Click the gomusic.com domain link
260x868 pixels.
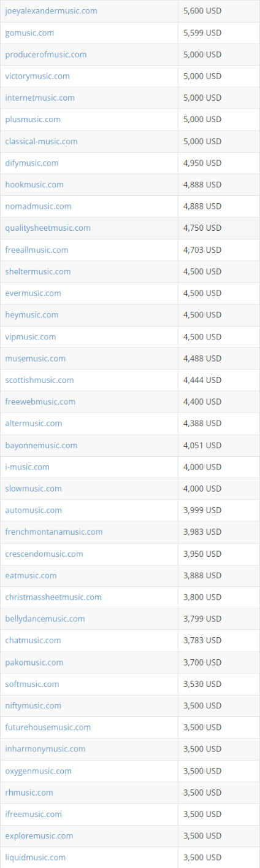click(29, 33)
